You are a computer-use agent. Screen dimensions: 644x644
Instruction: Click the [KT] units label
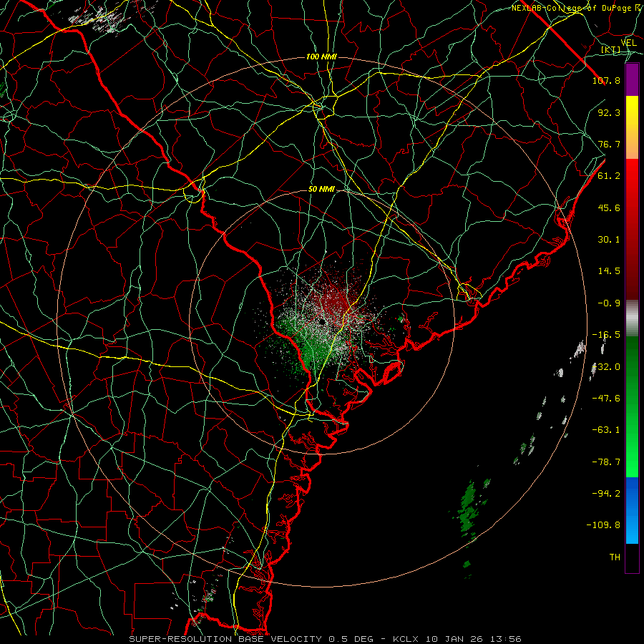click(x=611, y=49)
